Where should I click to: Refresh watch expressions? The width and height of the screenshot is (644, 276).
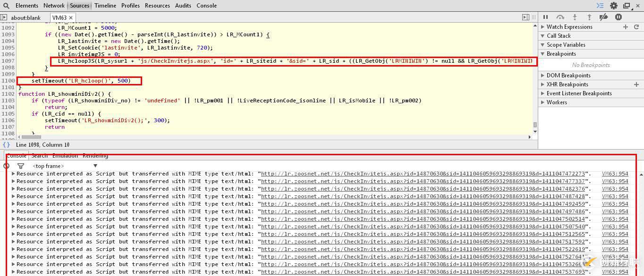pos(637,27)
